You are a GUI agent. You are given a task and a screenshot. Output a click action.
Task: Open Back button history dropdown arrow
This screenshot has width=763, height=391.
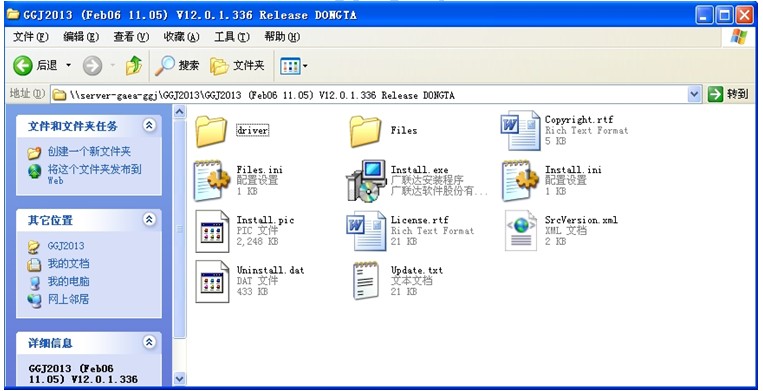coord(69,66)
